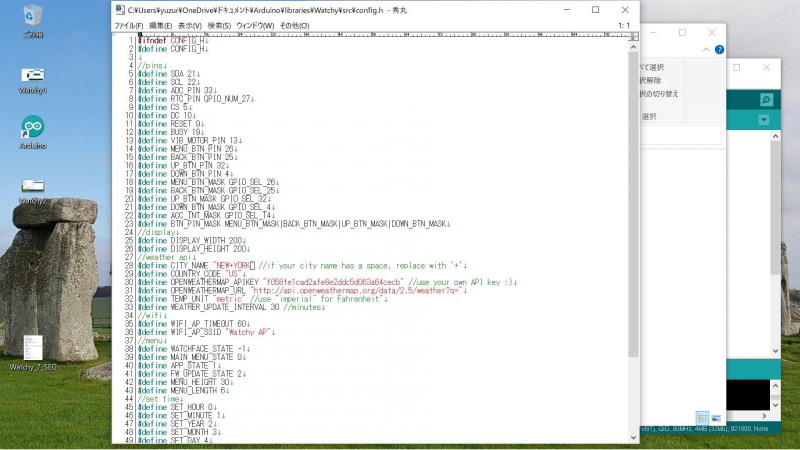The image size is (800, 450).
Task: Click 選択解除 in Explorer ribbon
Action: pos(651,81)
